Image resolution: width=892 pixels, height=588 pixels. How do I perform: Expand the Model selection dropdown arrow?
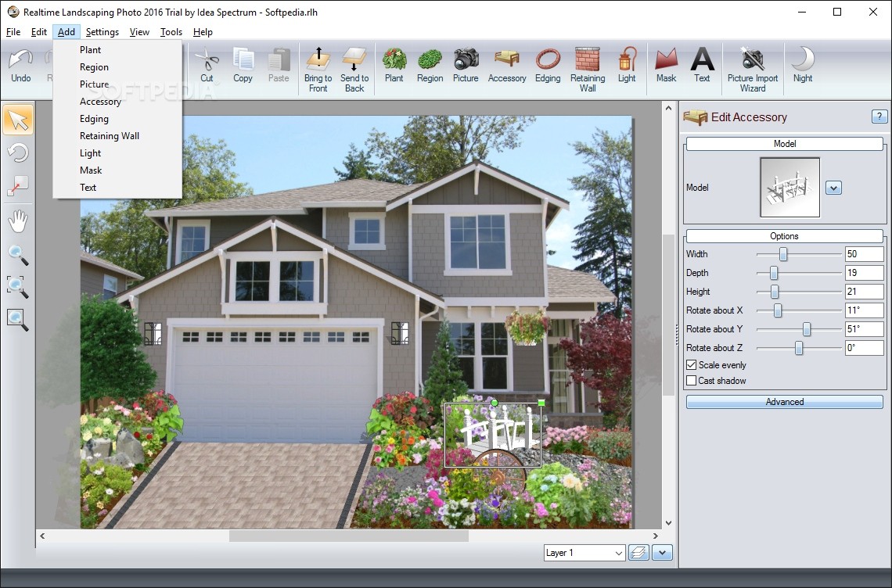833,188
